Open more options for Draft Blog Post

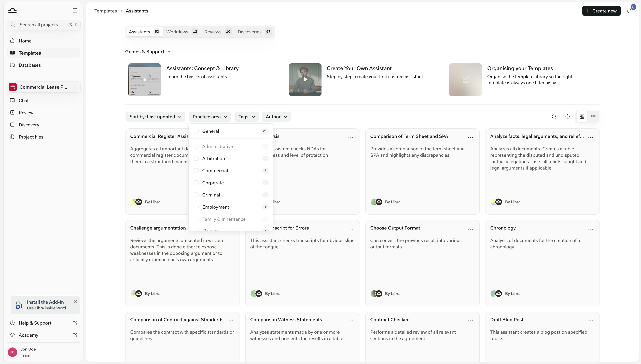point(591,321)
